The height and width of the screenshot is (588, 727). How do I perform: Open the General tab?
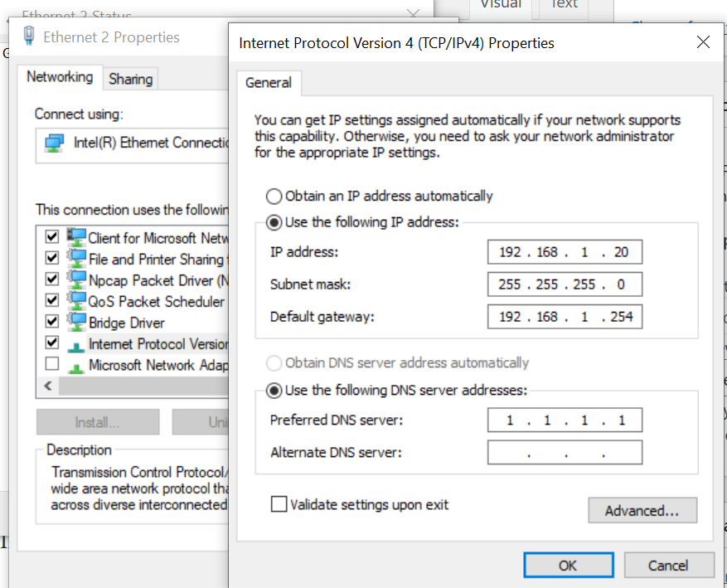[268, 83]
